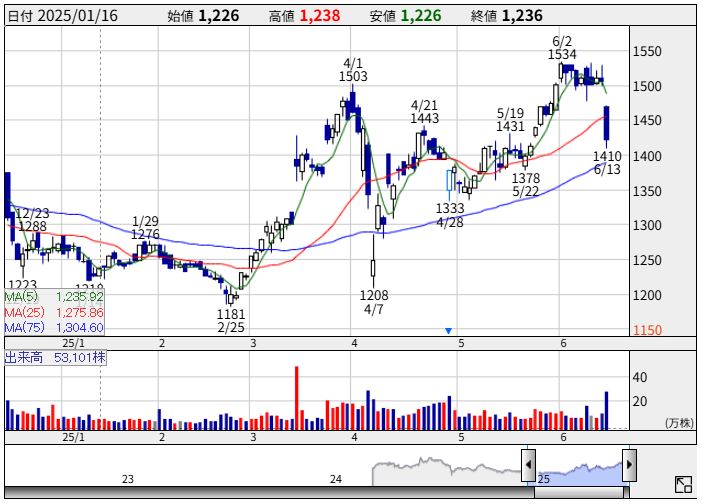This screenshot has width=702, height=504.
Task: Click year 24 label in the navigator
Action: coord(336,479)
